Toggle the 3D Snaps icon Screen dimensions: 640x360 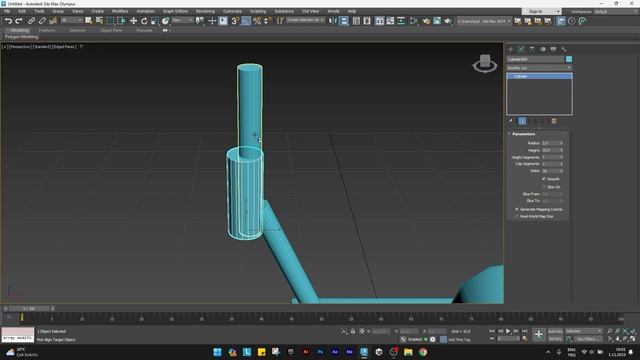[x=235, y=21]
